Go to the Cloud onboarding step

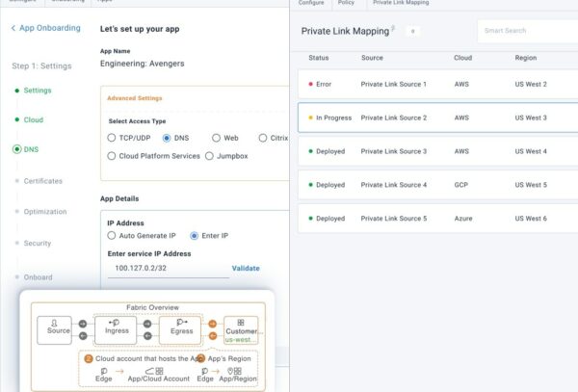coord(33,119)
